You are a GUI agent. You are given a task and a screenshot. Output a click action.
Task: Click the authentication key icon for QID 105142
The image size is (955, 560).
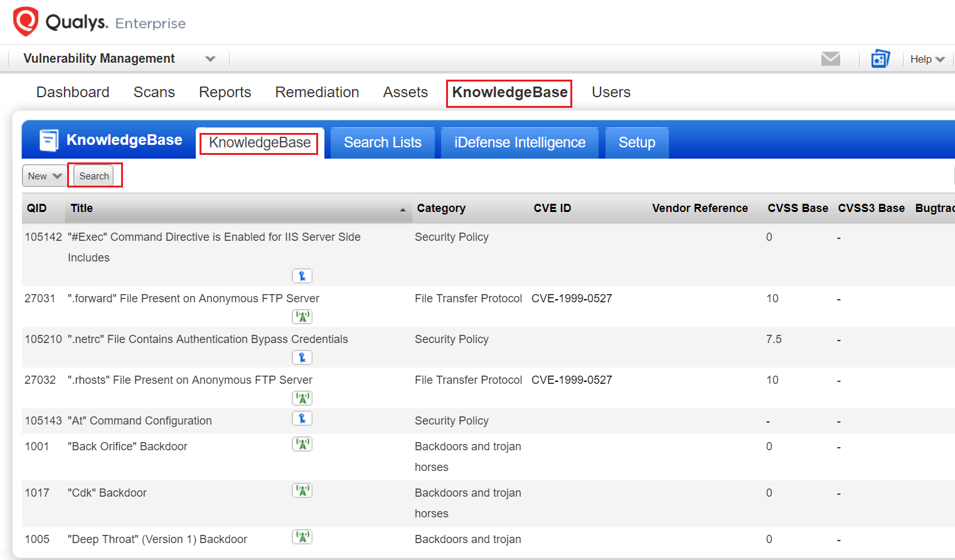[x=302, y=275]
